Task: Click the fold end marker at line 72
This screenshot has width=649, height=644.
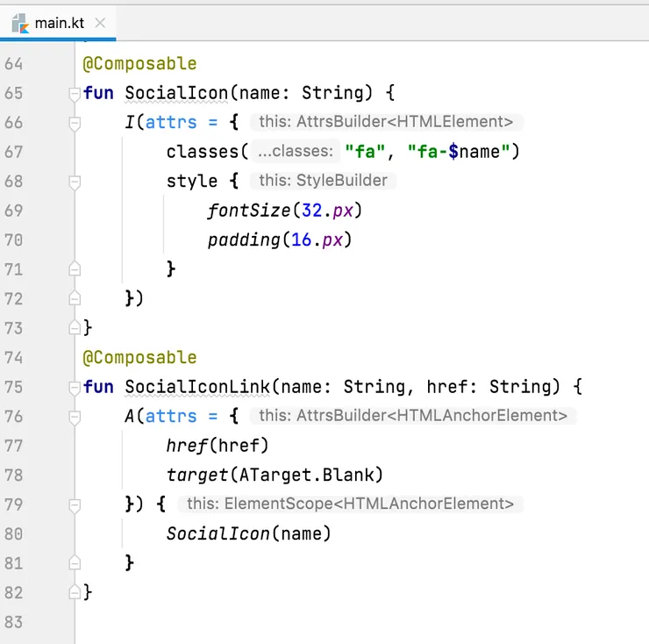Action: click(x=75, y=298)
